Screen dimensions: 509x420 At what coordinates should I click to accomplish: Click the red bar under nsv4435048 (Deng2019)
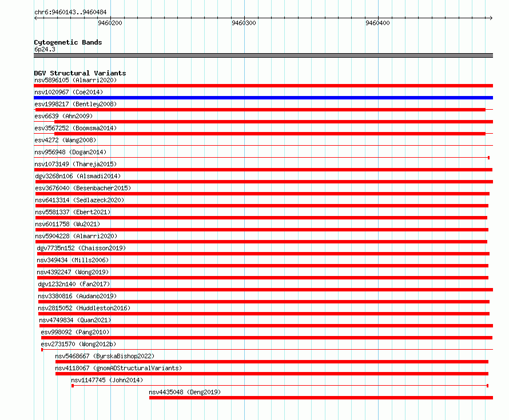321,398
